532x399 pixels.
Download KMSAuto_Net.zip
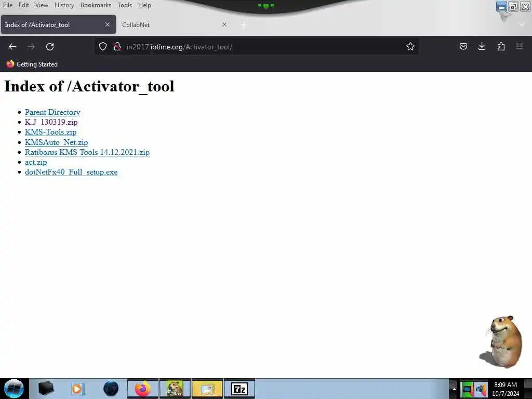click(56, 142)
